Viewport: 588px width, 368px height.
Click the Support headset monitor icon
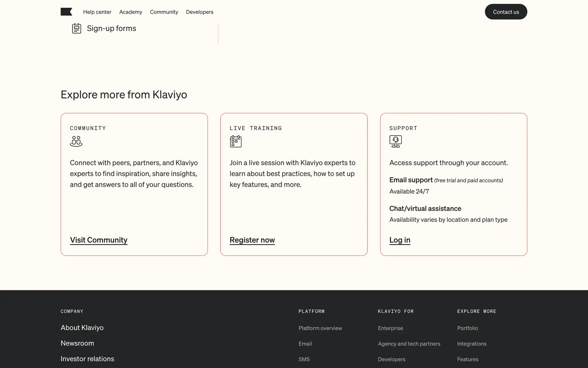pyautogui.click(x=395, y=141)
